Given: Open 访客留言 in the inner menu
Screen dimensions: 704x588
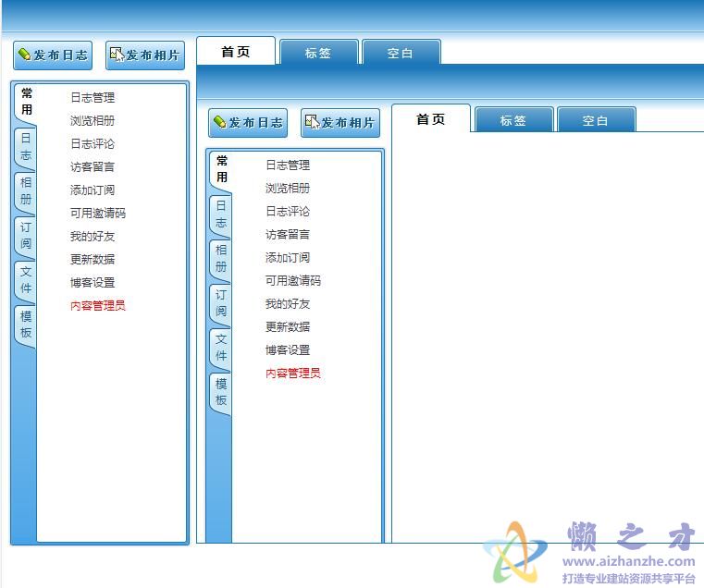Looking at the screenshot, I should (x=288, y=234).
